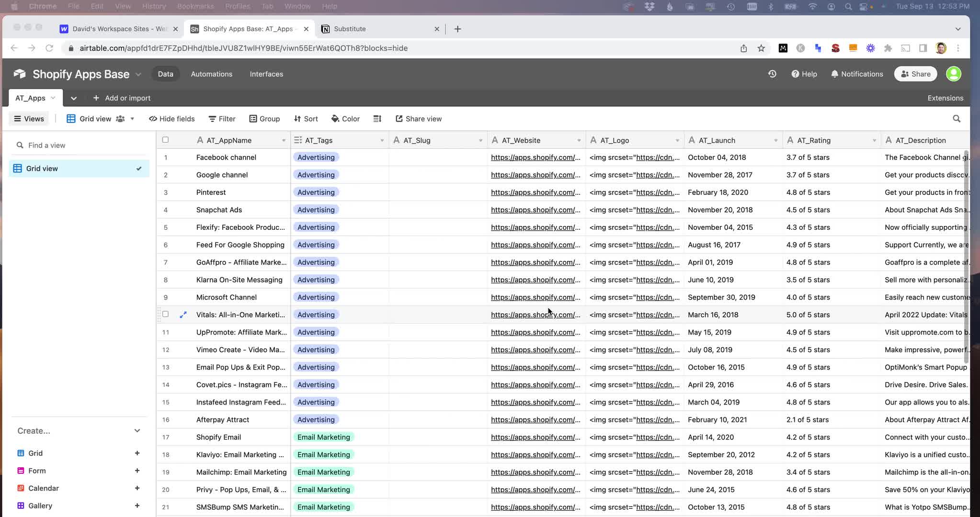Viewport: 980px width, 517px height.
Task: Add a new Gallery view plus
Action: (x=137, y=506)
